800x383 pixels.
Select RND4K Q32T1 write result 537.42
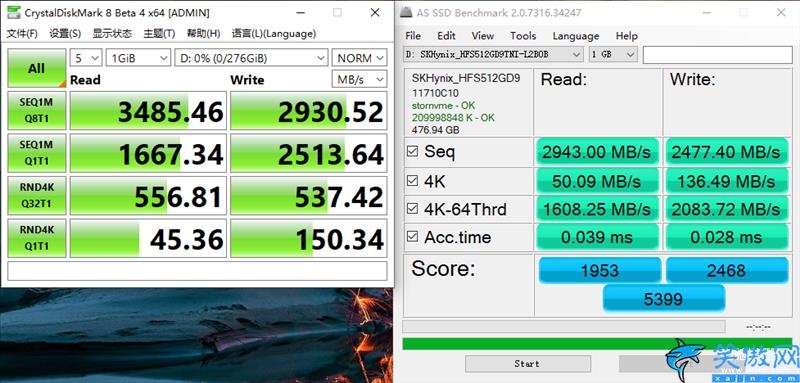click(309, 196)
